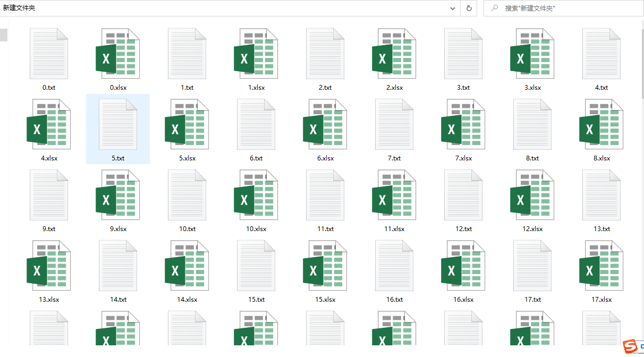Select the 17.xlsx Excel file icon
This screenshot has width=644, height=357.
601,265
